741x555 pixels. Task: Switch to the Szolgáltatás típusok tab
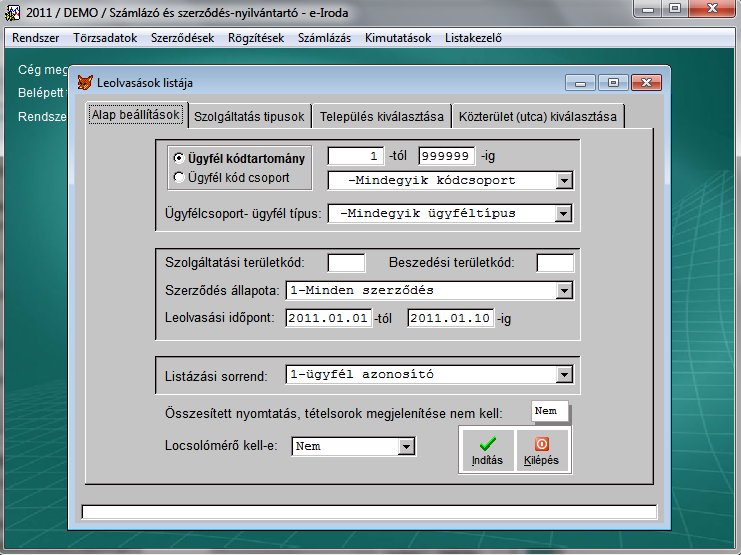click(x=249, y=116)
